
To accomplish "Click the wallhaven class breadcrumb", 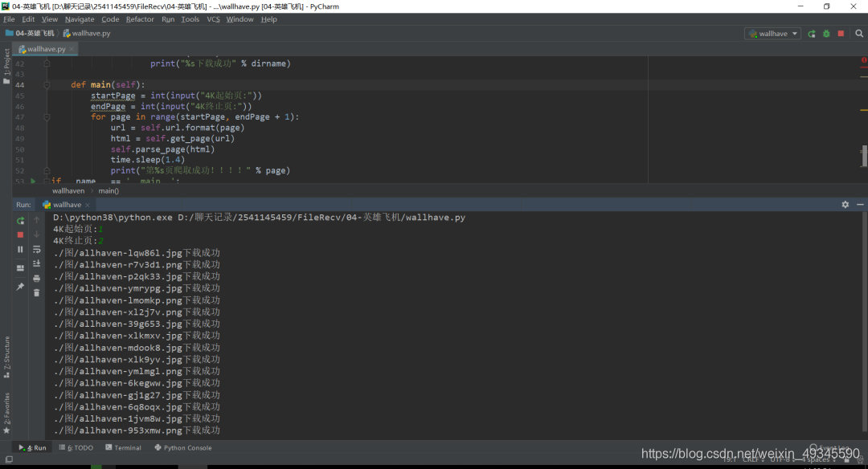I will pos(68,191).
